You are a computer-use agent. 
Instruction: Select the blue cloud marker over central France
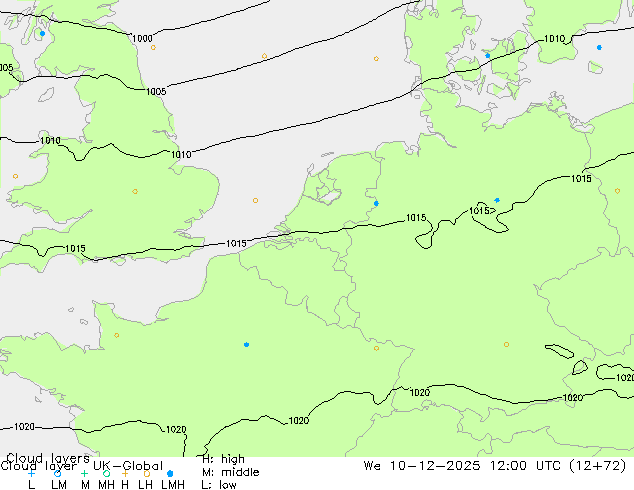(x=246, y=344)
